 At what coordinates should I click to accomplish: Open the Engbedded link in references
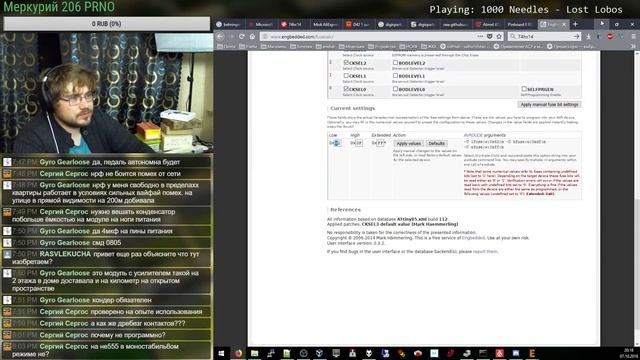[x=473, y=238]
